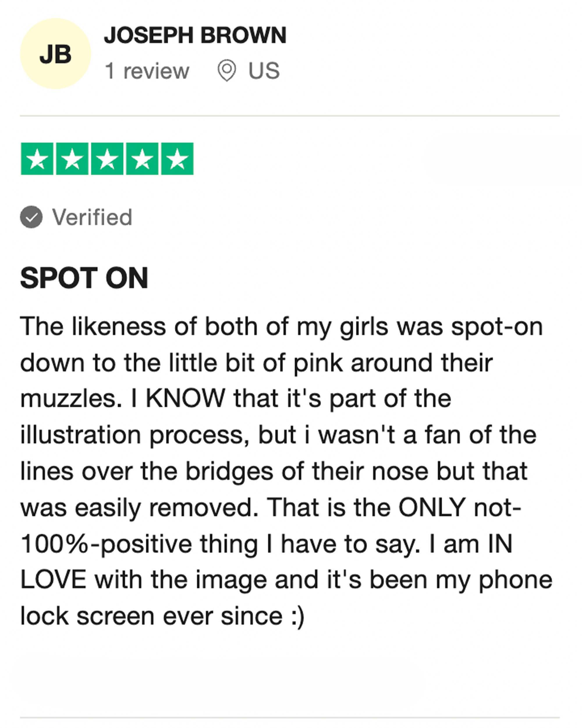Click the "1 review" count text
The height and width of the screenshot is (728, 582).
[x=147, y=71]
